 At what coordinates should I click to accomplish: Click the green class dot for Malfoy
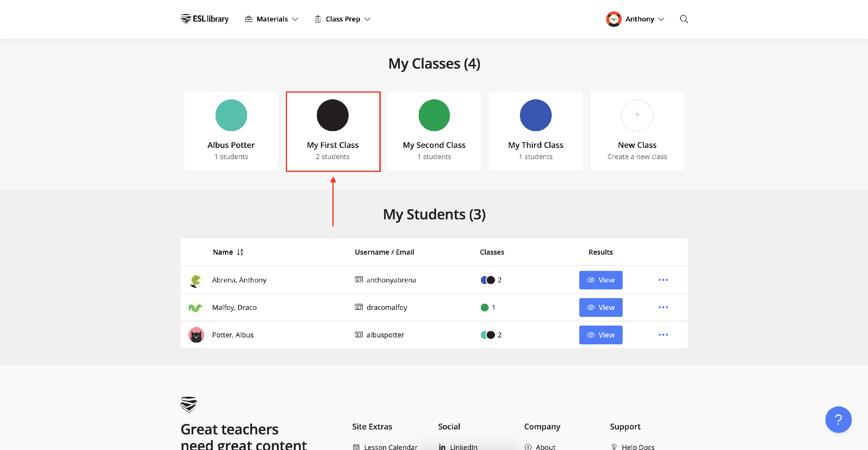pyautogui.click(x=484, y=307)
